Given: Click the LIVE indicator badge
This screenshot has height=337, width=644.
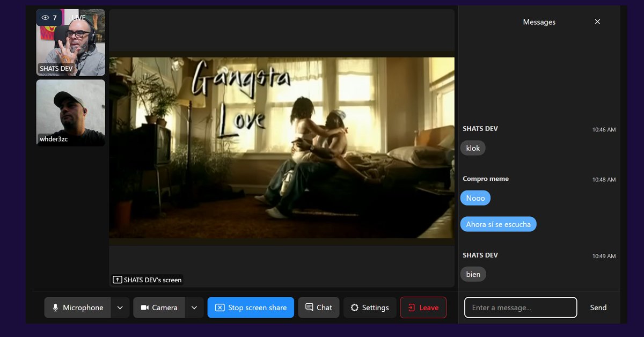Looking at the screenshot, I should [79, 18].
